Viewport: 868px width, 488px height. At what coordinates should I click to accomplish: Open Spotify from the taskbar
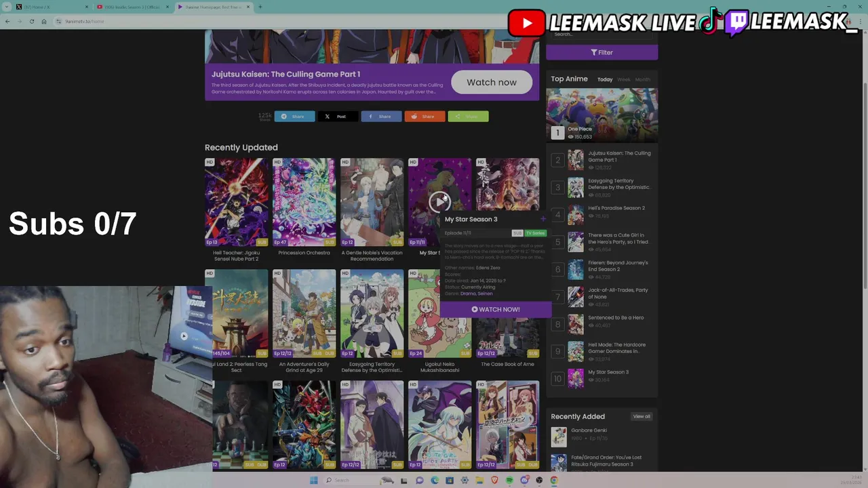pos(509,480)
